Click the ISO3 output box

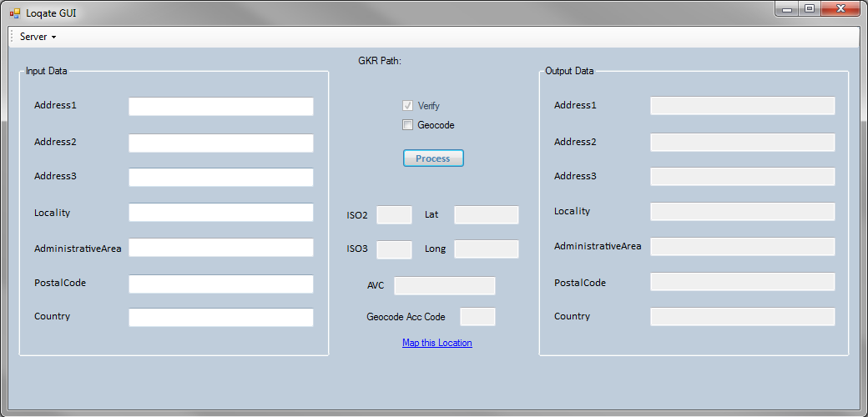click(394, 249)
